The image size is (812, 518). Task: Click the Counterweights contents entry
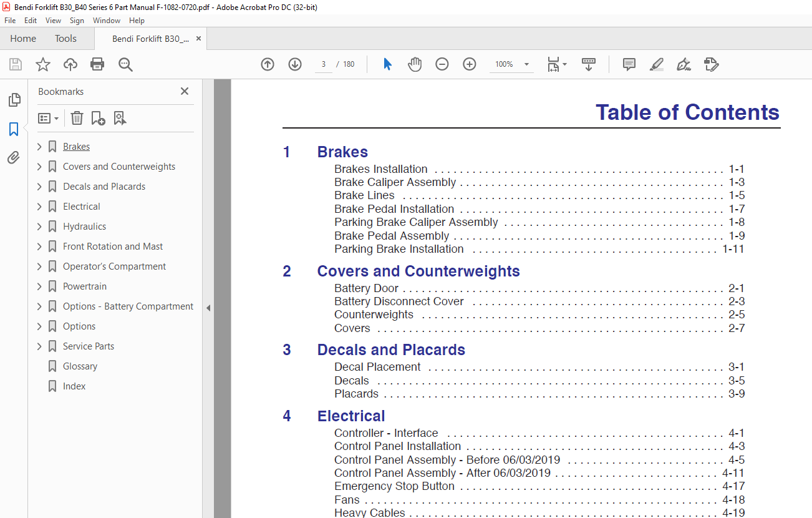pos(539,315)
